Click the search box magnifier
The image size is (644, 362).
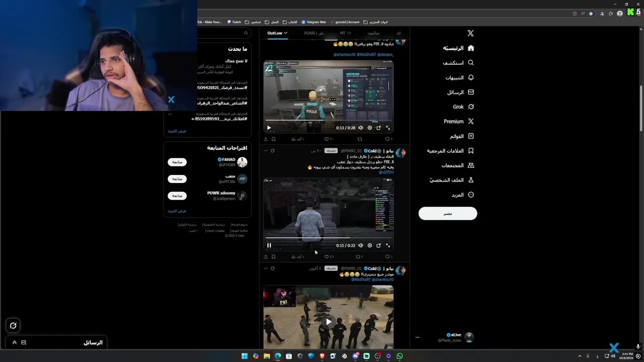pos(246,33)
